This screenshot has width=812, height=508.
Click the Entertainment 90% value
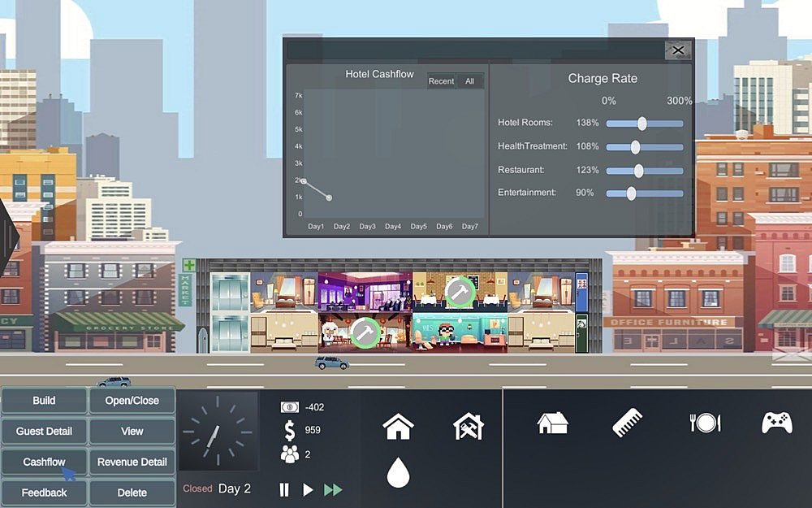585,193
